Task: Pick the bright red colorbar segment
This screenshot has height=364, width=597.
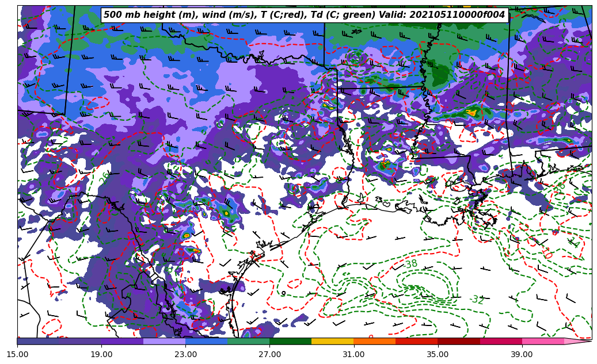Action: tap(416, 341)
